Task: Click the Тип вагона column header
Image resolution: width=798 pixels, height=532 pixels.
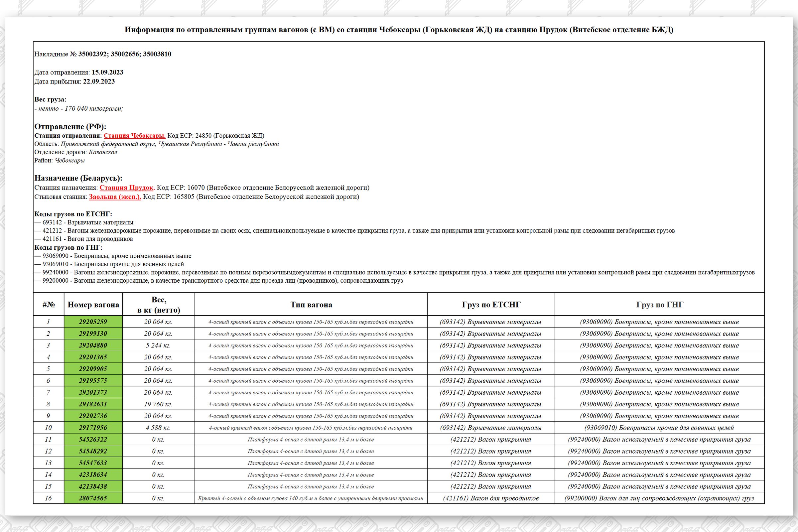Action: pos(311,305)
